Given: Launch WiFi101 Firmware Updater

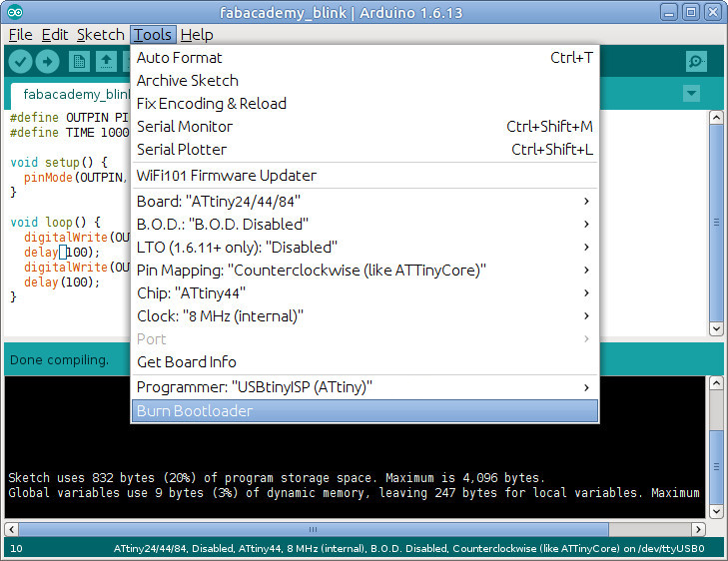Looking at the screenshot, I should point(364,176).
